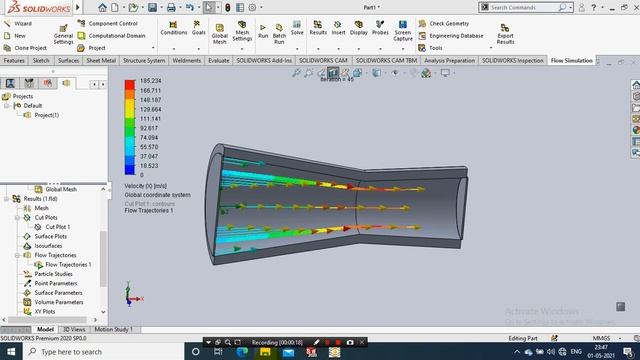
Task: Open the SOLIDWORKS menu flyout arrow
Action: [78, 7]
